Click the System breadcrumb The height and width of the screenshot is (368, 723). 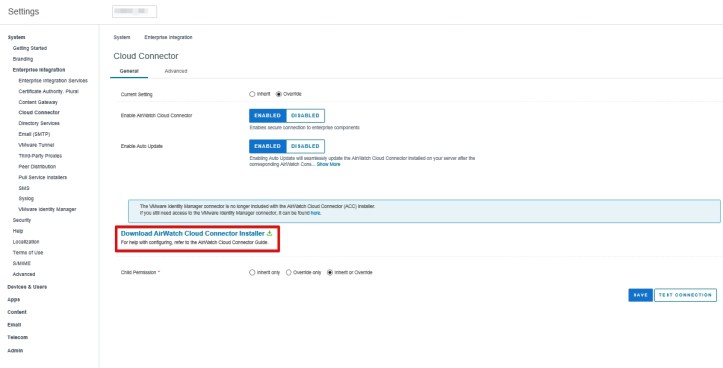coord(122,37)
